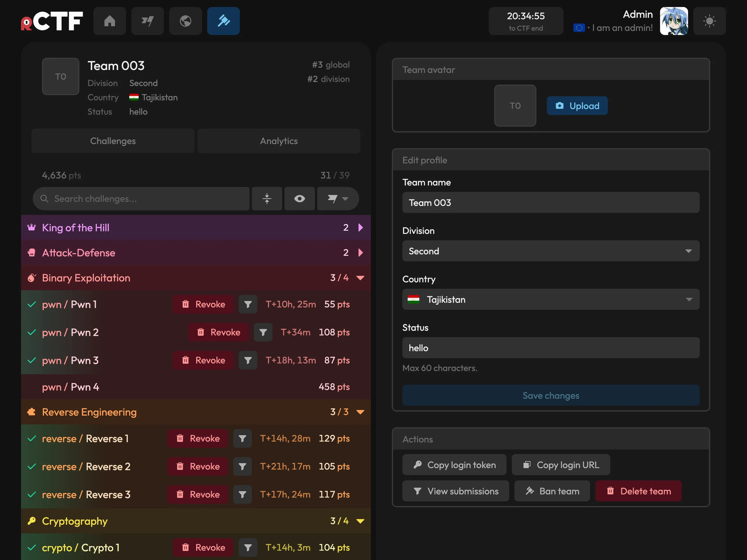Image resolution: width=747 pixels, height=560 pixels.
Task: Open the admin gavel icon in navbar
Action: (x=223, y=21)
